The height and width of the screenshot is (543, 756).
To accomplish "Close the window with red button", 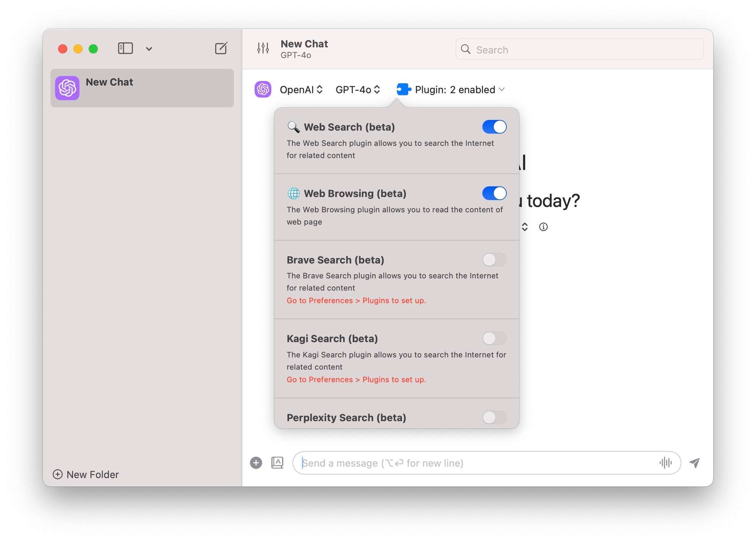I will click(x=63, y=49).
